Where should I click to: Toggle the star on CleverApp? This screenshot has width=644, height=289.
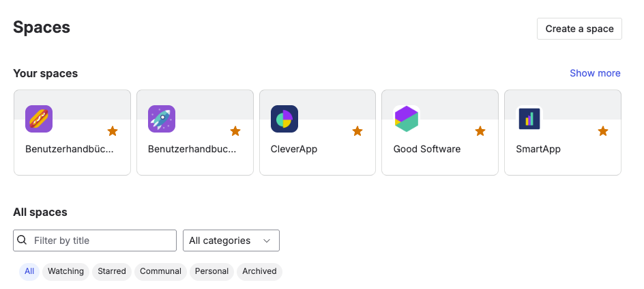click(x=357, y=131)
